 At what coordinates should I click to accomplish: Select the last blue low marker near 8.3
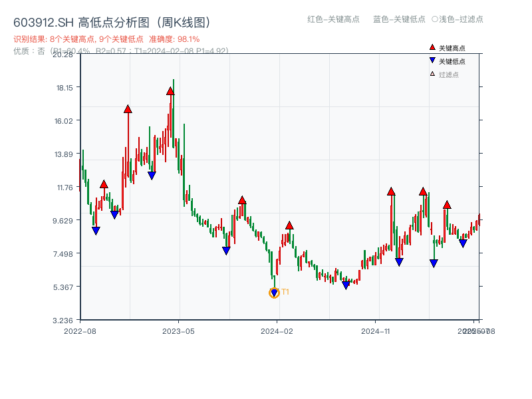pyautogui.click(x=463, y=243)
